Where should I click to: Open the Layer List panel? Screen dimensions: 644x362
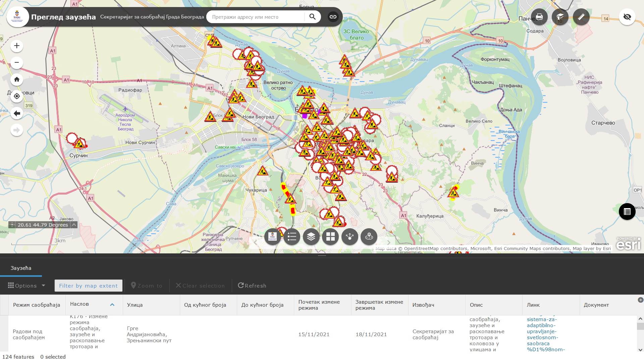[311, 237]
